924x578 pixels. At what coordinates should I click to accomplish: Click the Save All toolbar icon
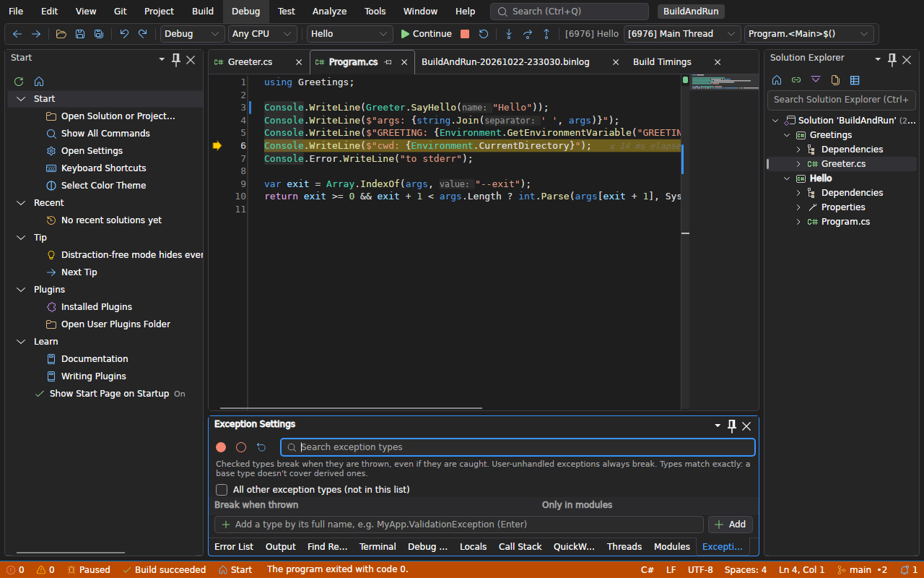pos(99,34)
